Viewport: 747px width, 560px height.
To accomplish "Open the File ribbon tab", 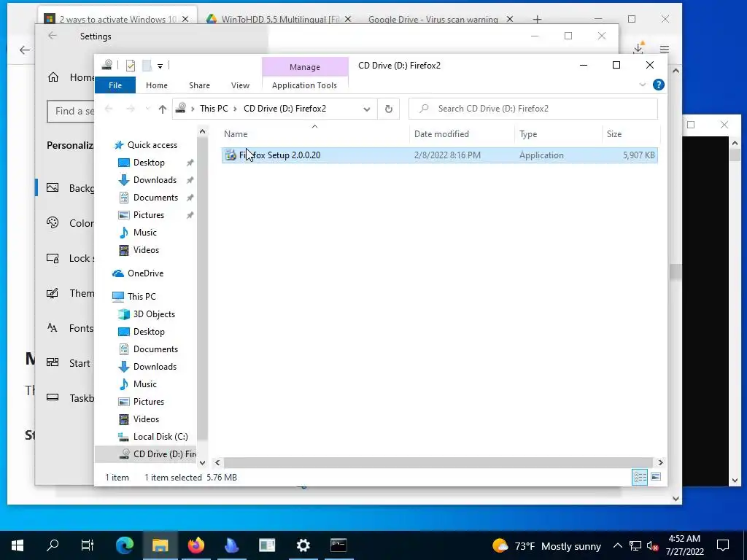I will pyautogui.click(x=115, y=85).
